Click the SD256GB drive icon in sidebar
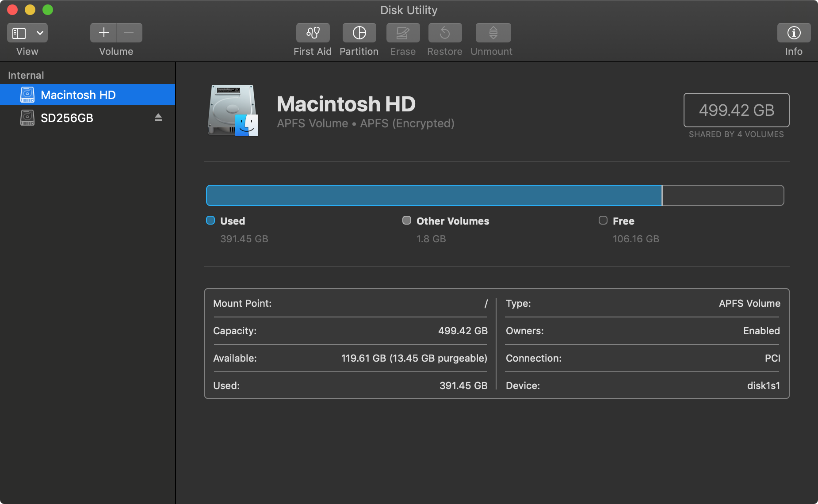Screen dimensions: 818x504 [27, 118]
